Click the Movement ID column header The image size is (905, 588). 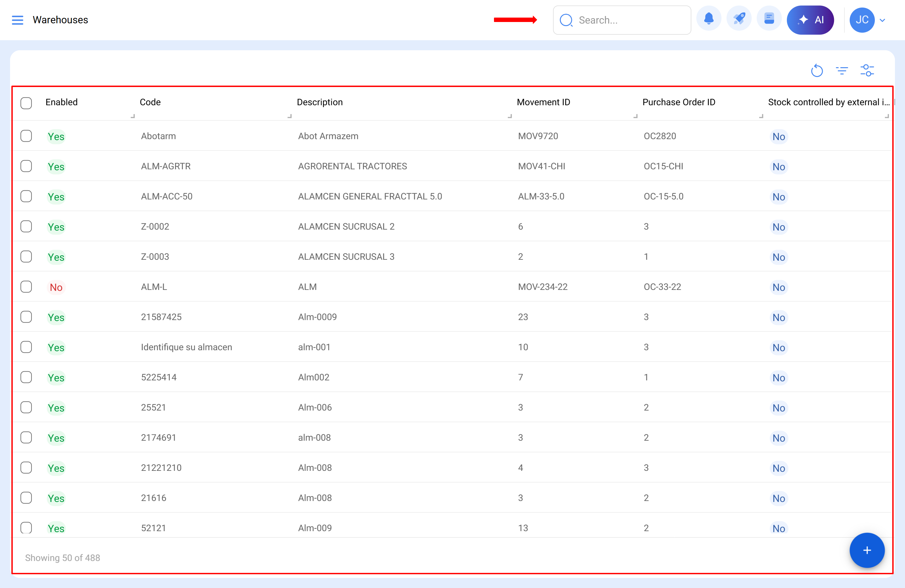pos(543,102)
